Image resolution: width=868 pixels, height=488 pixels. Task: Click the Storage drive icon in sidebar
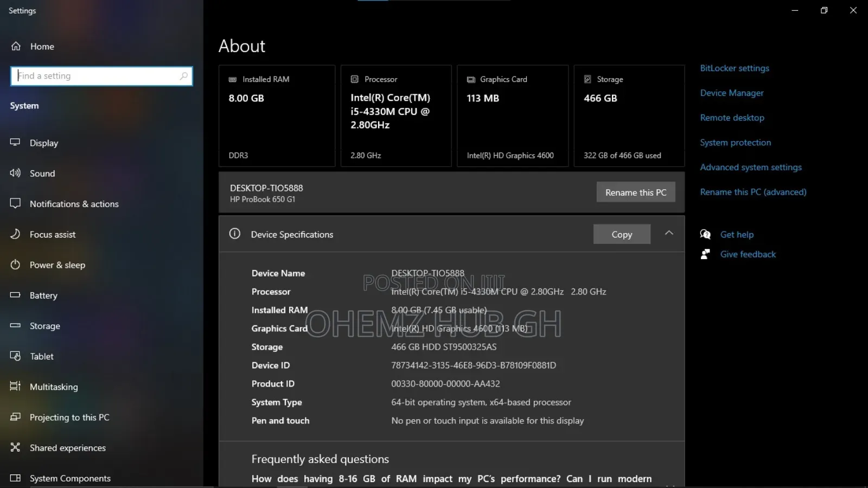(15, 325)
